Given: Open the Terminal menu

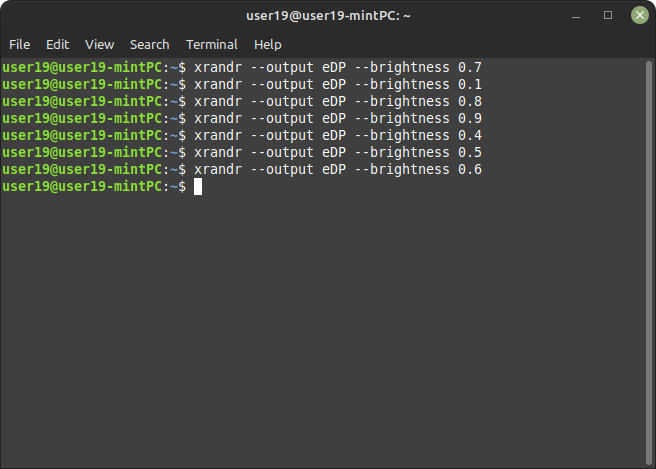Looking at the screenshot, I should [x=212, y=44].
